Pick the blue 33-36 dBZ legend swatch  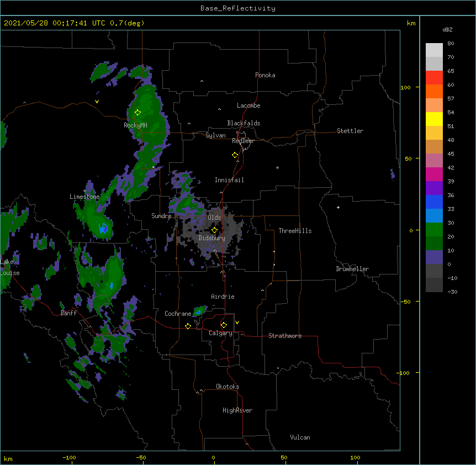coord(434,202)
